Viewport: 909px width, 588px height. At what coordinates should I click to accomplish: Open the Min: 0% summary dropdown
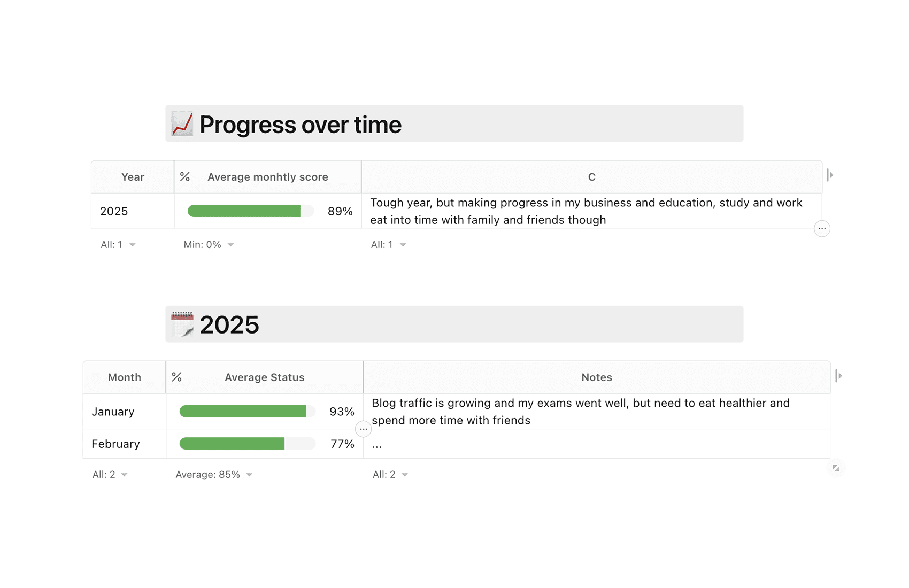click(209, 245)
